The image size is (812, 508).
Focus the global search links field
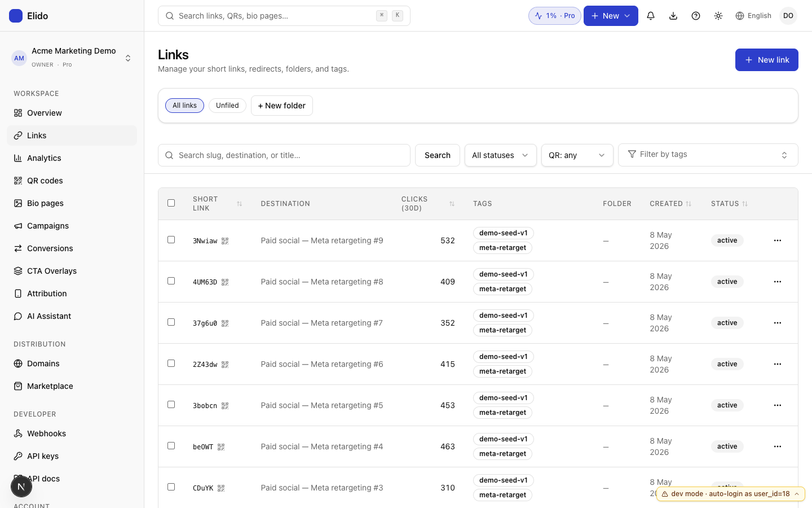(284, 16)
